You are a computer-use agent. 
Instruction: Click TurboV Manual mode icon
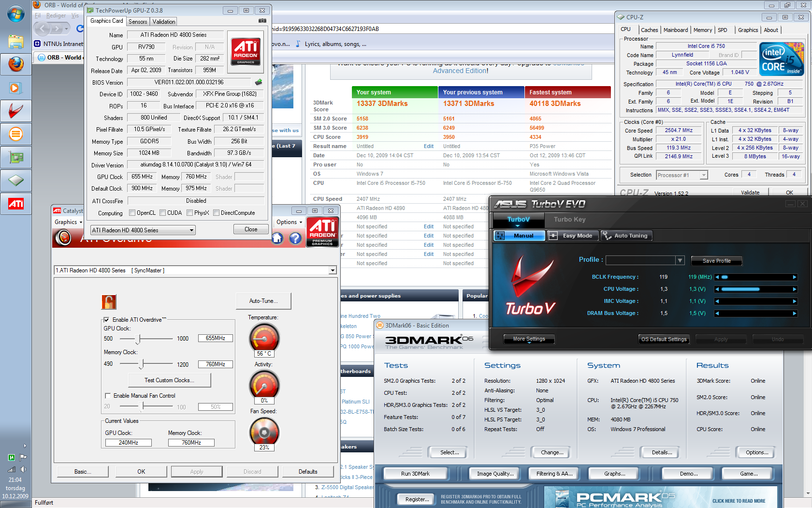500,236
